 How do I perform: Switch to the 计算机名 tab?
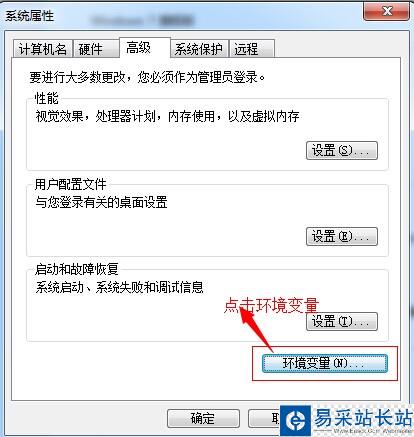point(43,49)
